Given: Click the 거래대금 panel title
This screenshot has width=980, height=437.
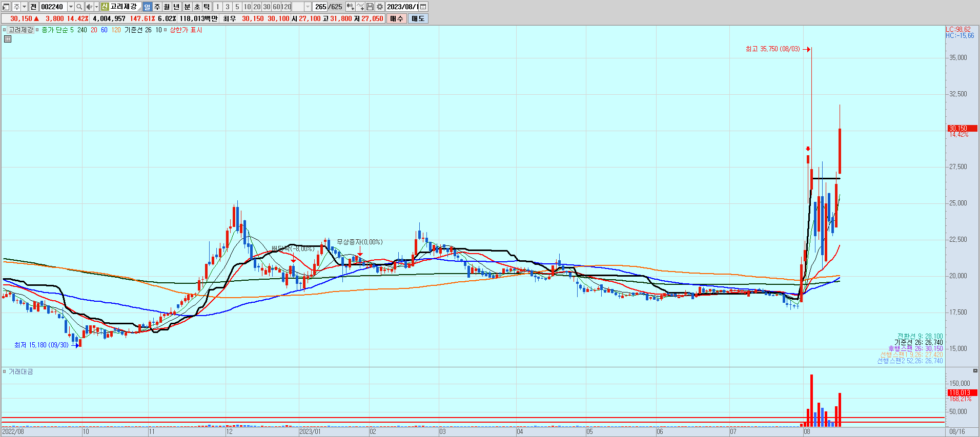Looking at the screenshot, I should click(x=21, y=371).
